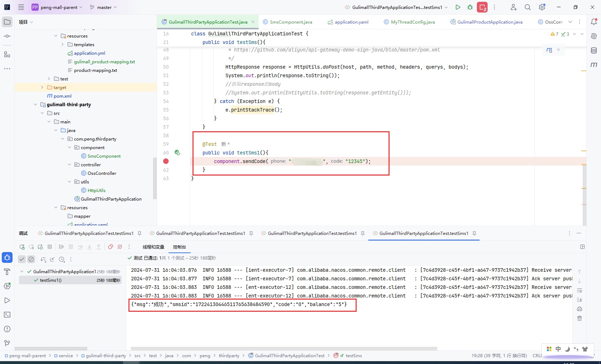Select testSms1() test result row
This screenshot has height=364, width=601.
click(x=70, y=280)
